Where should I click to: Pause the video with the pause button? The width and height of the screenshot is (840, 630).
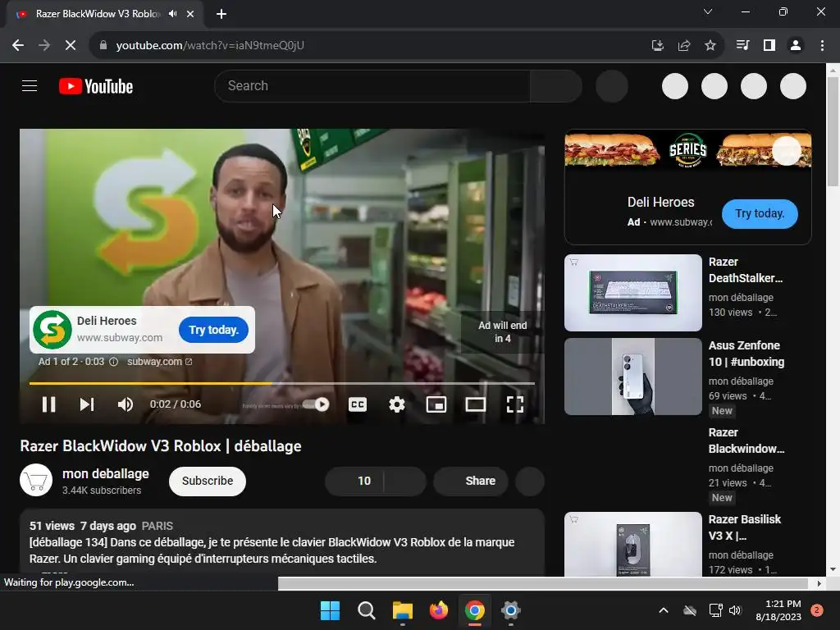[x=48, y=404]
